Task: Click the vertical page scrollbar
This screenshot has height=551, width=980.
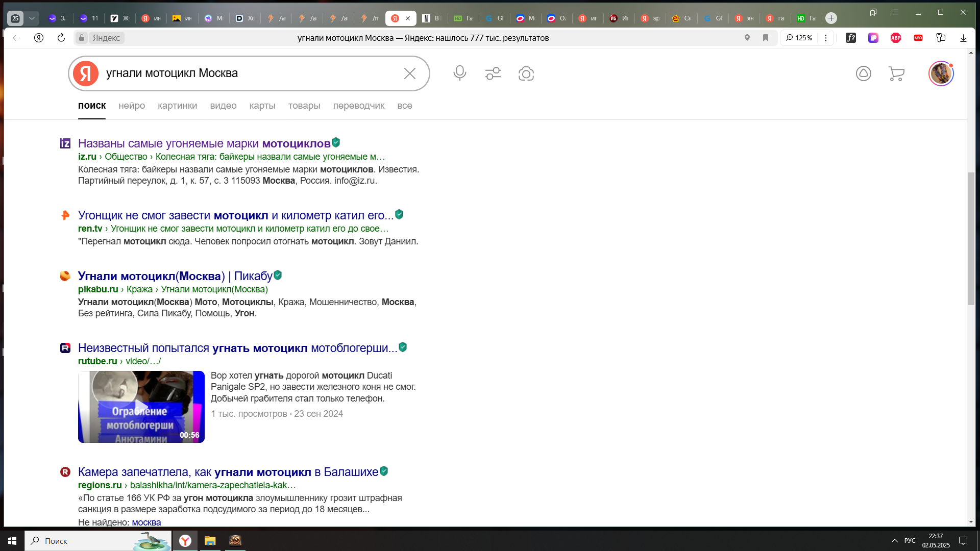Action: click(x=971, y=239)
